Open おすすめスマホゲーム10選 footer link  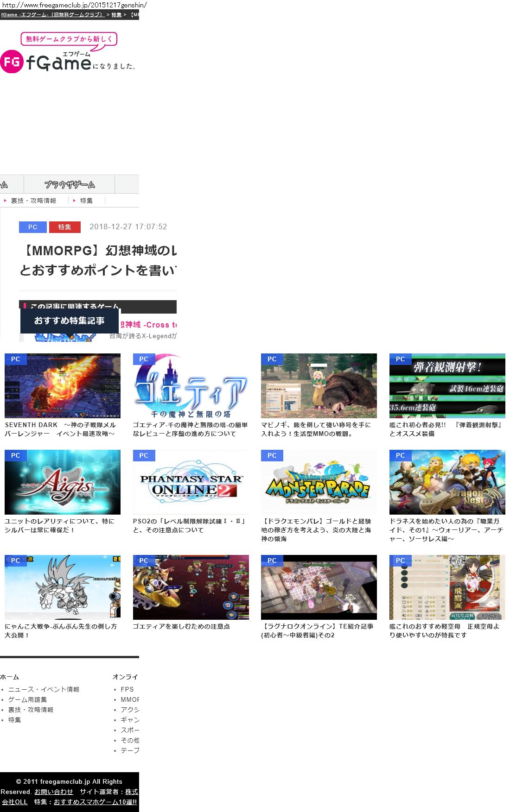pyautogui.click(x=96, y=802)
